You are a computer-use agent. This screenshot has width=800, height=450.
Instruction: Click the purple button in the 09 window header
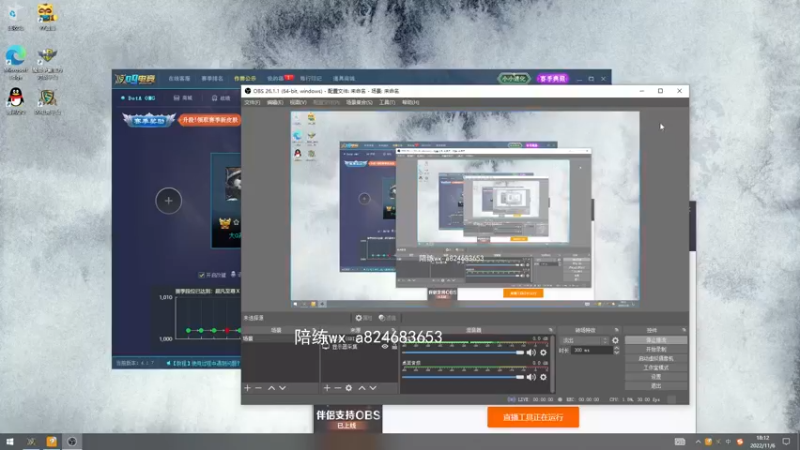552,79
